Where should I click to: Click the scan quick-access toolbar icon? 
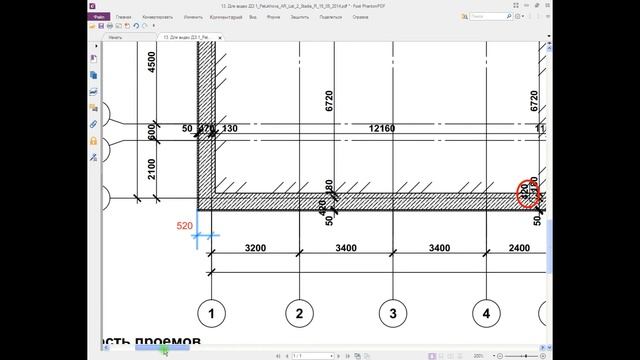click(127, 26)
